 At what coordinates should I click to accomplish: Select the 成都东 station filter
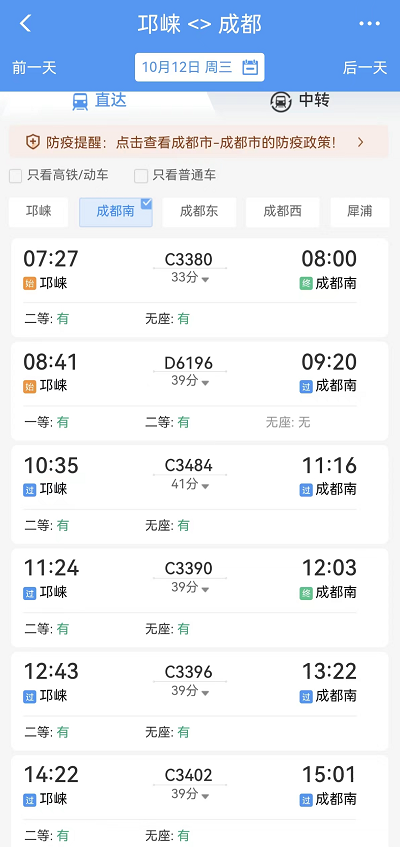199,212
